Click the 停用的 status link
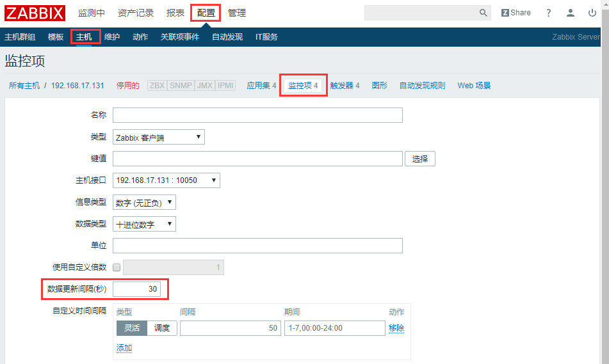Viewport: 609px width, 364px height. coord(127,85)
